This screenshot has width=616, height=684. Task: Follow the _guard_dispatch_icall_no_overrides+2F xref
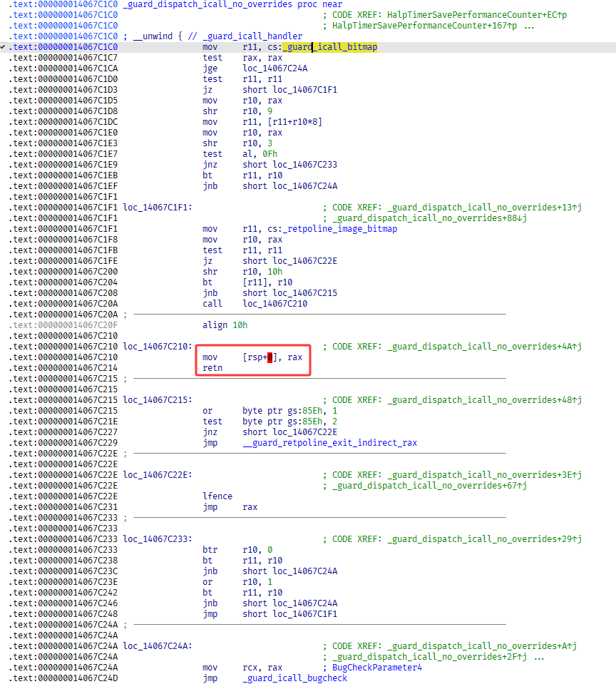point(429,657)
